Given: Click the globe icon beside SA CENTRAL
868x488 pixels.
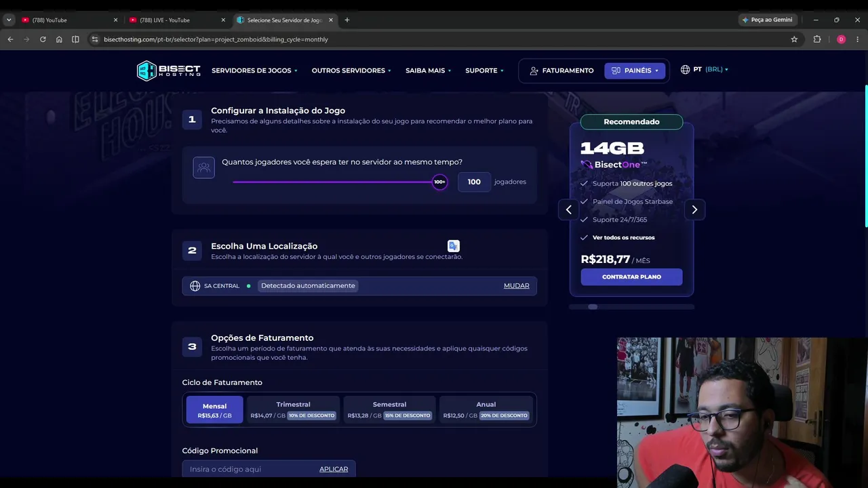Looking at the screenshot, I should click(x=195, y=286).
